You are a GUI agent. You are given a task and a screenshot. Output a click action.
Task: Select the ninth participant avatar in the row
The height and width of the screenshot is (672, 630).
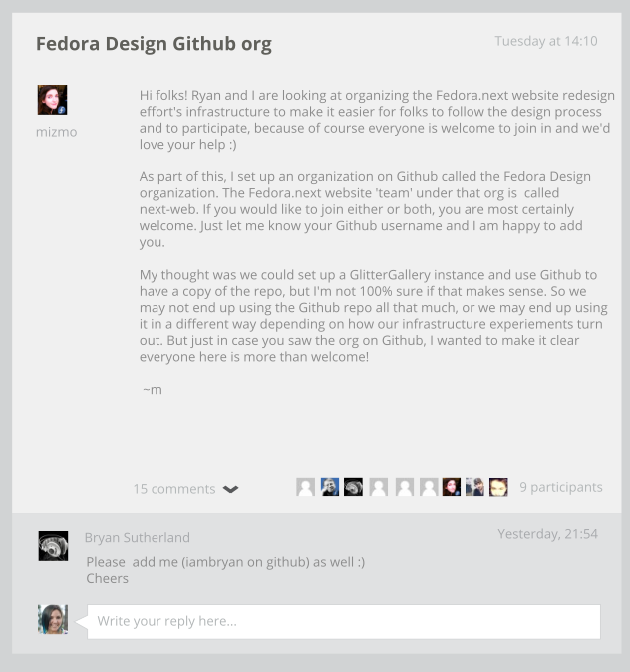point(498,487)
